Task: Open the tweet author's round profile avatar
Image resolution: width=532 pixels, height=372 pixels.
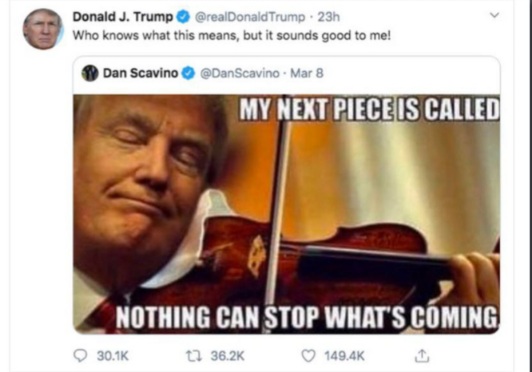Action: coord(43,29)
